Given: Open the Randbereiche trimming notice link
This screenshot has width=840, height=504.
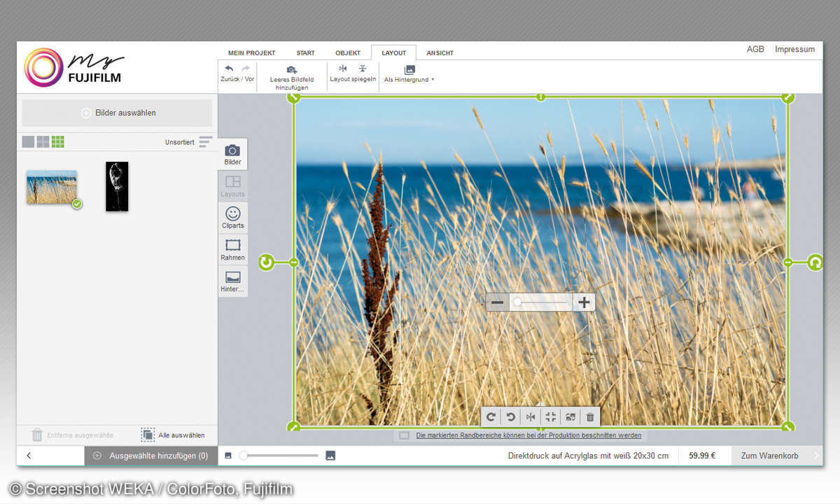Looking at the screenshot, I should tap(528, 435).
